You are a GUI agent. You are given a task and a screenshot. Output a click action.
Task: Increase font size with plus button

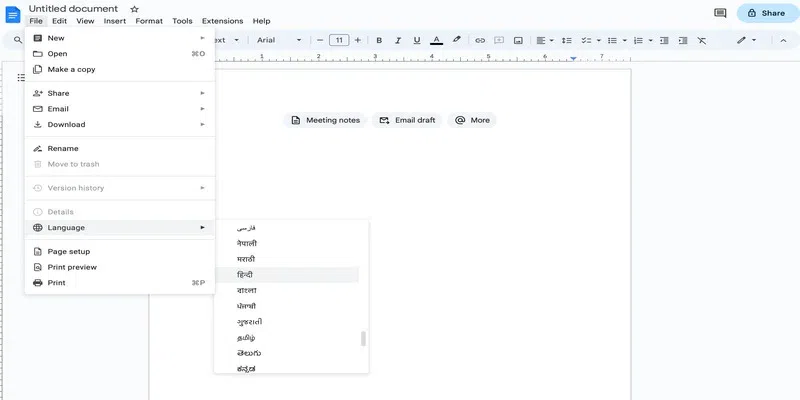(x=358, y=40)
